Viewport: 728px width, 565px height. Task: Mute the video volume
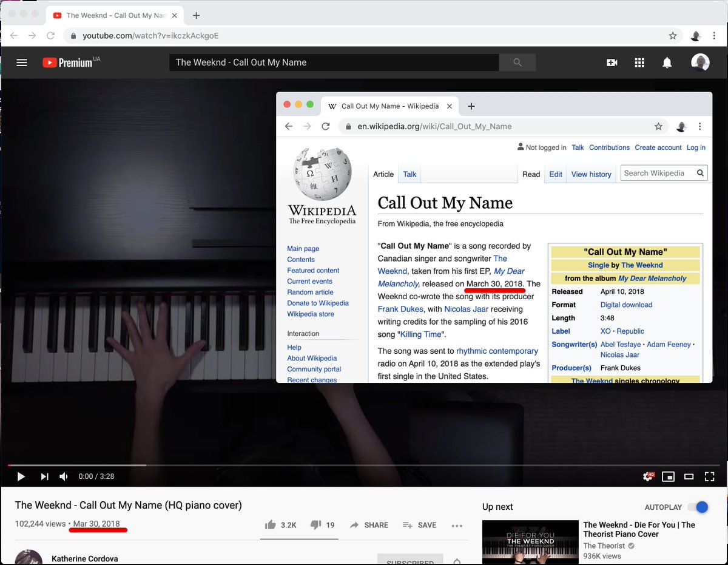tap(64, 476)
